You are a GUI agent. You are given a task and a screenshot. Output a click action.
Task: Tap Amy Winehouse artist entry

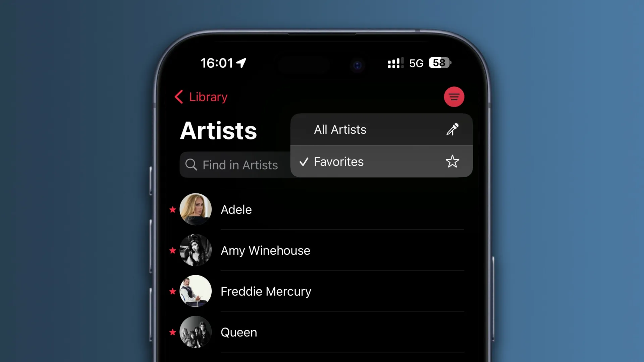[x=322, y=250]
